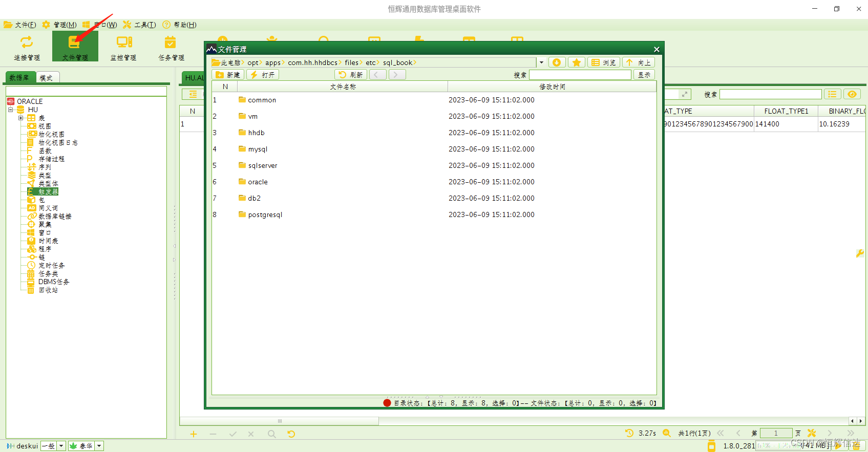Click the search magnifier in bottom data toolbar
Screen dimensions: 868x452
[272, 434]
